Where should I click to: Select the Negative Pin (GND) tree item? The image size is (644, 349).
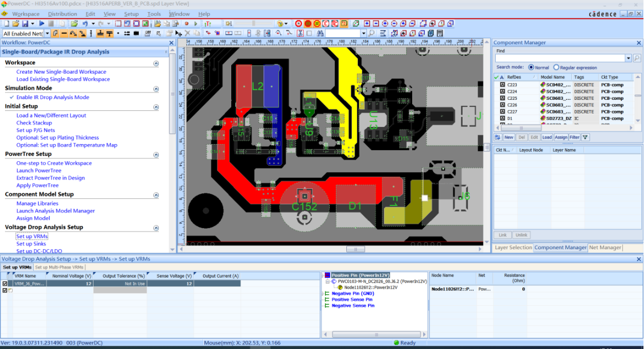point(352,294)
